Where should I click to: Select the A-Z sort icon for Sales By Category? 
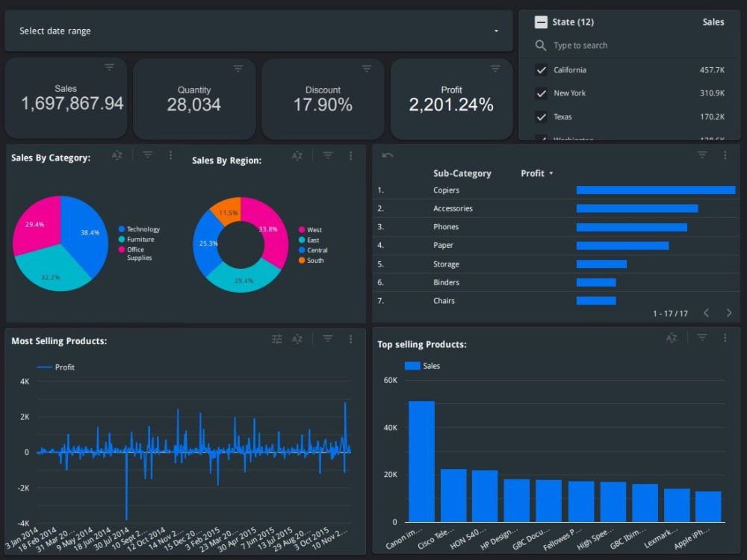117,155
